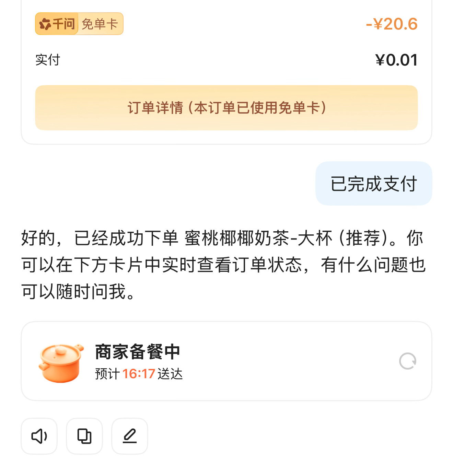Copy the reply with the copy icon
The width and height of the screenshot is (453, 476).
coord(84,436)
